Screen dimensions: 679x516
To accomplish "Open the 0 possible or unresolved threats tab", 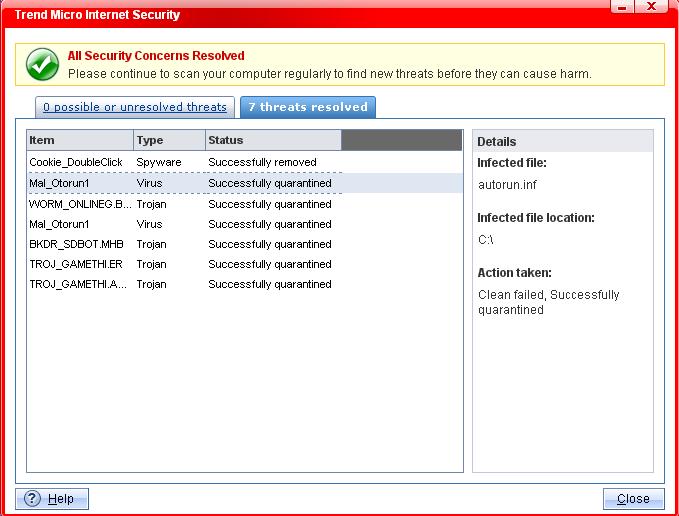I will (x=135, y=107).
